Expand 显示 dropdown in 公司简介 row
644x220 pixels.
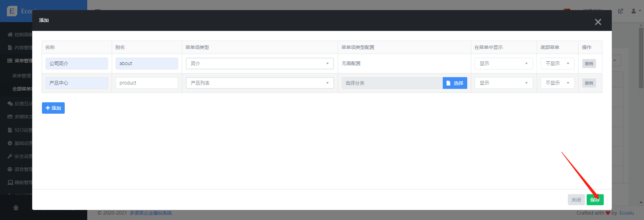[503, 64]
